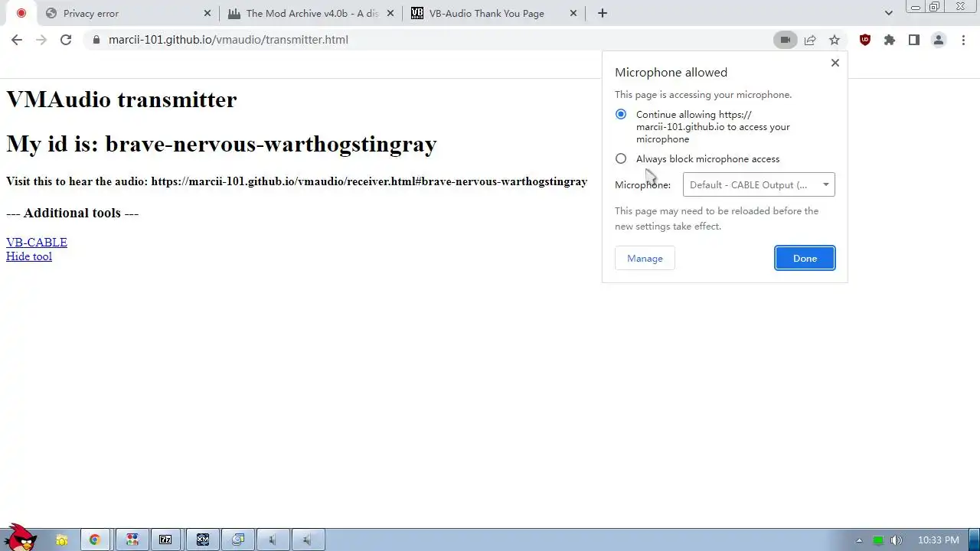Viewport: 980px width, 551px height.
Task: Close The Mod Archive tab
Action: [x=390, y=13]
